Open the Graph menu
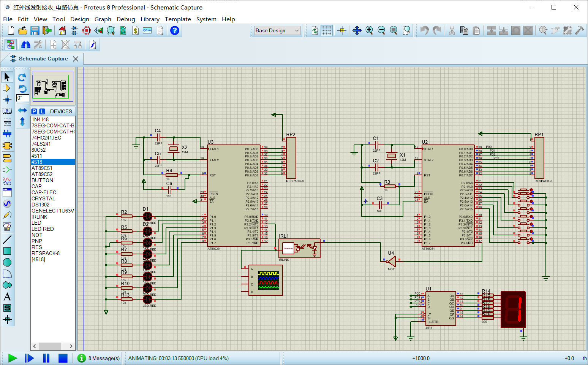Viewport: 588px width, 365px height. [x=103, y=19]
